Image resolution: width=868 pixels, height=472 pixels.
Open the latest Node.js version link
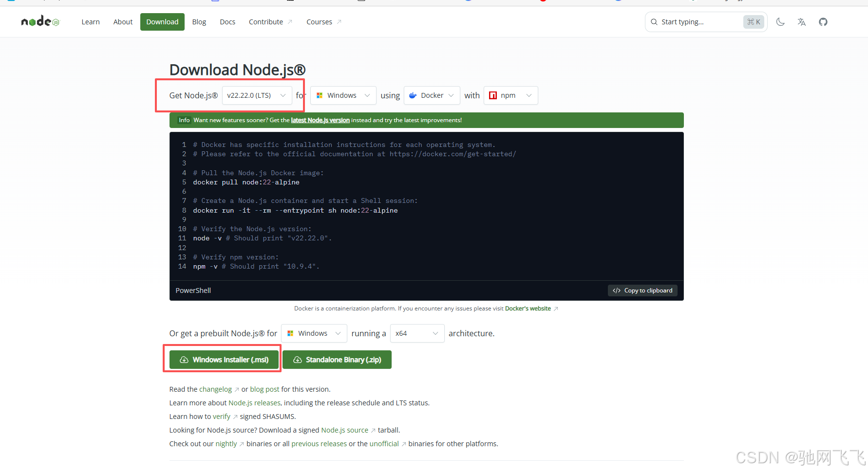click(x=320, y=120)
